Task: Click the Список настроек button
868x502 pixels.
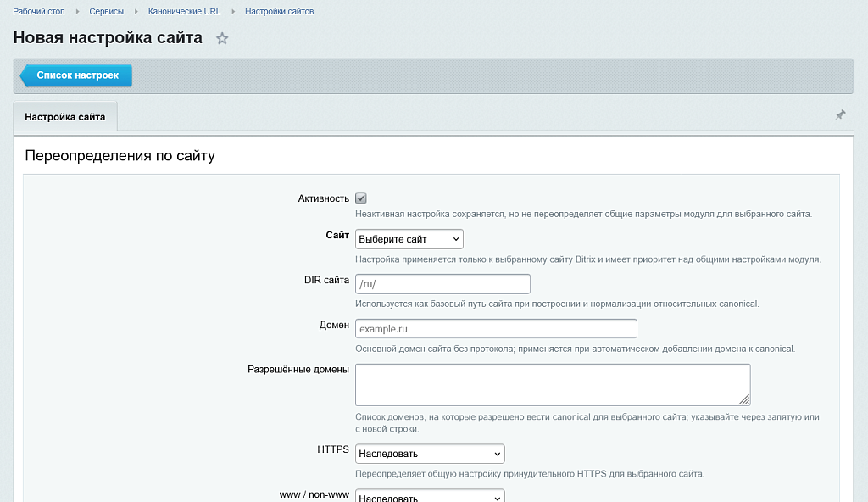Action: pos(76,75)
